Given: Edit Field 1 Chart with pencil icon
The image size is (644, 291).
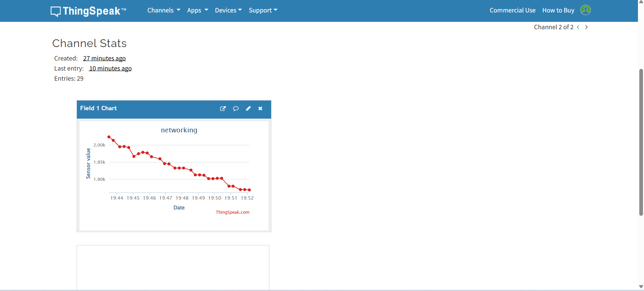Looking at the screenshot, I should (248, 109).
